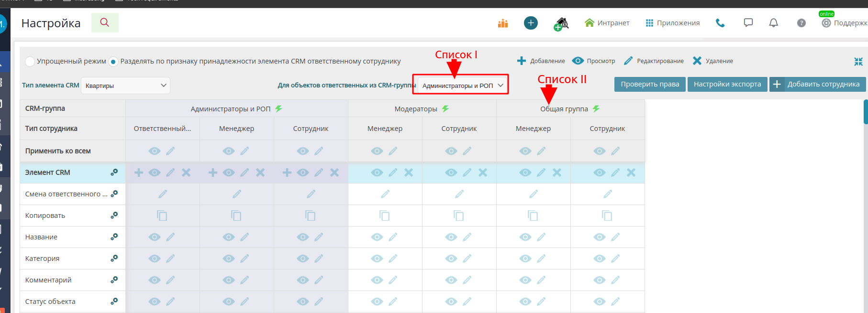Click the collapse fullscreen arrows icon
The height and width of the screenshot is (313, 868).
click(858, 61)
